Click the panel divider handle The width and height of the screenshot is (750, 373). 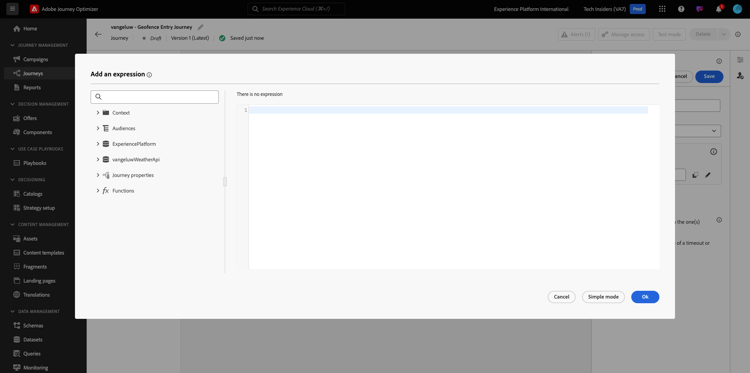click(225, 182)
